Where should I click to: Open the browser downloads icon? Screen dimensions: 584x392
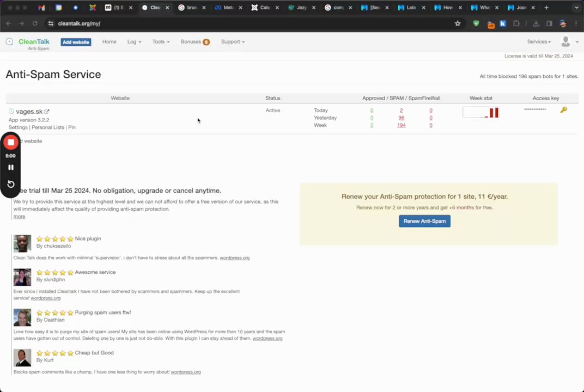[x=536, y=23]
